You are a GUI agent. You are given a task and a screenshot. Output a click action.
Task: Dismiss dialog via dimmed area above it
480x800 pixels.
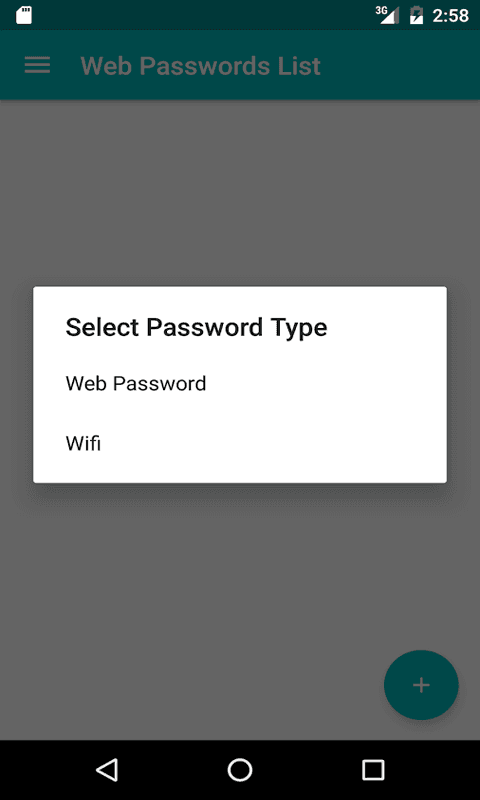point(240,193)
